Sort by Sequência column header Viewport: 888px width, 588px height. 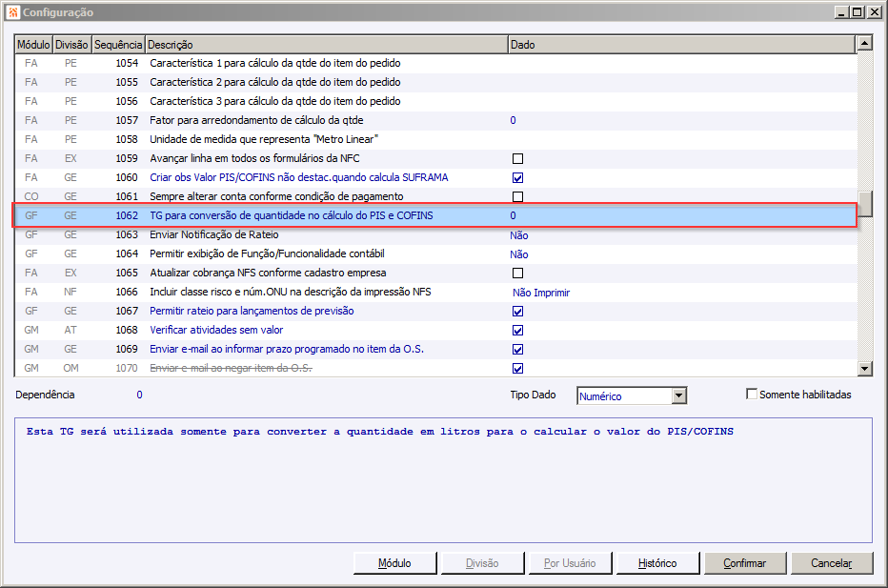(x=118, y=44)
